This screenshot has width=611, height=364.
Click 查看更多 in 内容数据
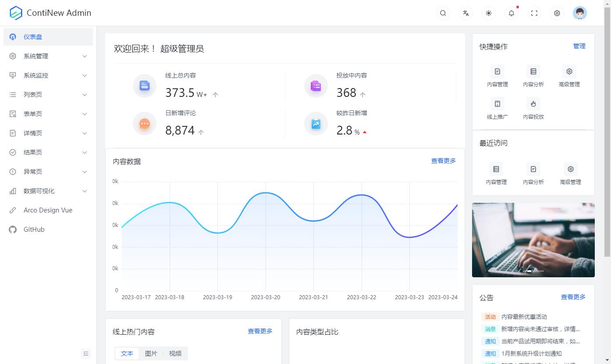point(443,161)
